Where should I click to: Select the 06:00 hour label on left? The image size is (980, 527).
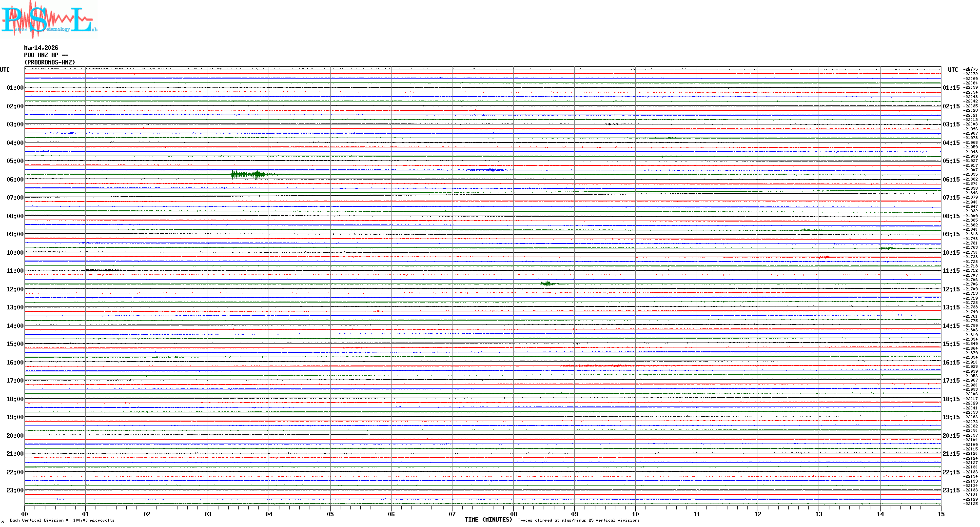click(x=15, y=180)
